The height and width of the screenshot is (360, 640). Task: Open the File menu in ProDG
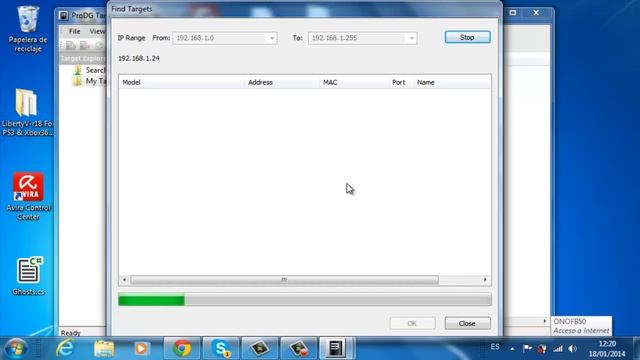(x=74, y=31)
